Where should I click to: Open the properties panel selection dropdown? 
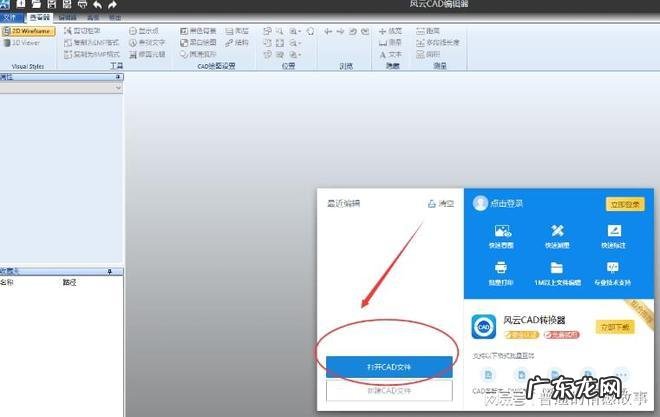[118, 88]
